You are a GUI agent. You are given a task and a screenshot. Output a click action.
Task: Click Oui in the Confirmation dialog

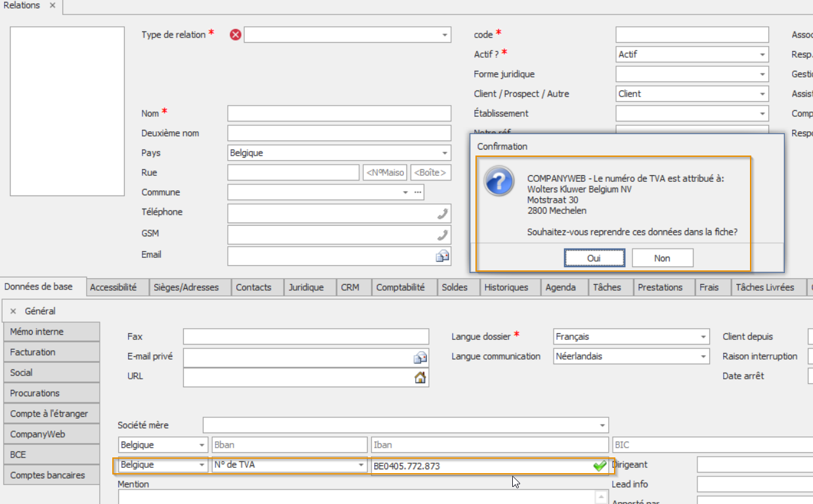click(594, 259)
